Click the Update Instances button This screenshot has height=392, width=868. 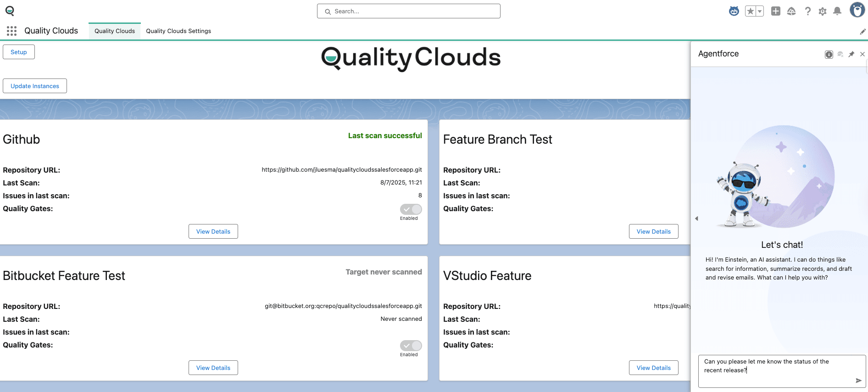pyautogui.click(x=35, y=86)
